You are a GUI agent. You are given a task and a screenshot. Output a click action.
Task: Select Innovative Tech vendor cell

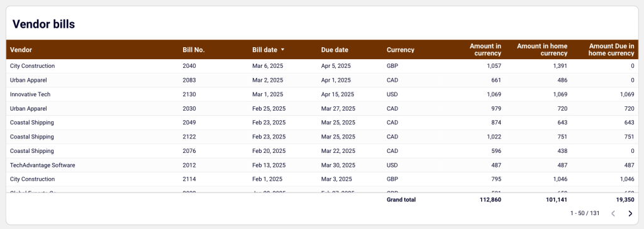tap(30, 94)
